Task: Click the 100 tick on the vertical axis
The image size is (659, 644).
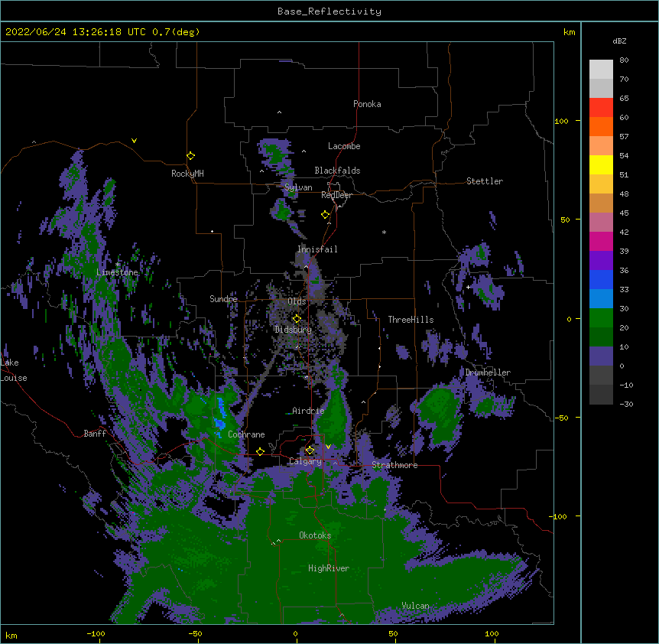Action: tap(561, 121)
